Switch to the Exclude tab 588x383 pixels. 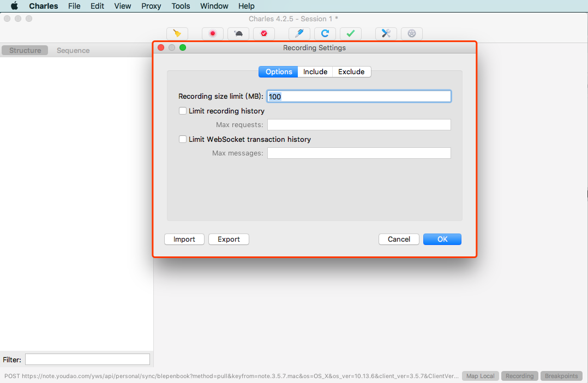tap(351, 71)
